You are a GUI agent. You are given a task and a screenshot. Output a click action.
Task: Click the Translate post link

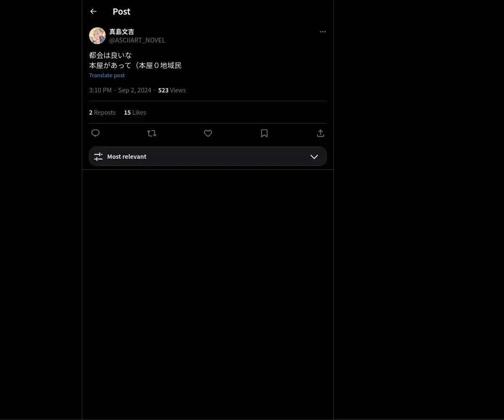point(107,75)
